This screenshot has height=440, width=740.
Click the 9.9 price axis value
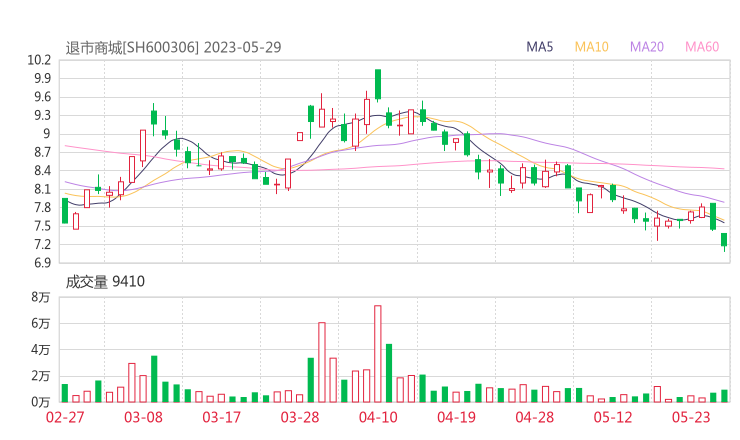tap(42, 78)
